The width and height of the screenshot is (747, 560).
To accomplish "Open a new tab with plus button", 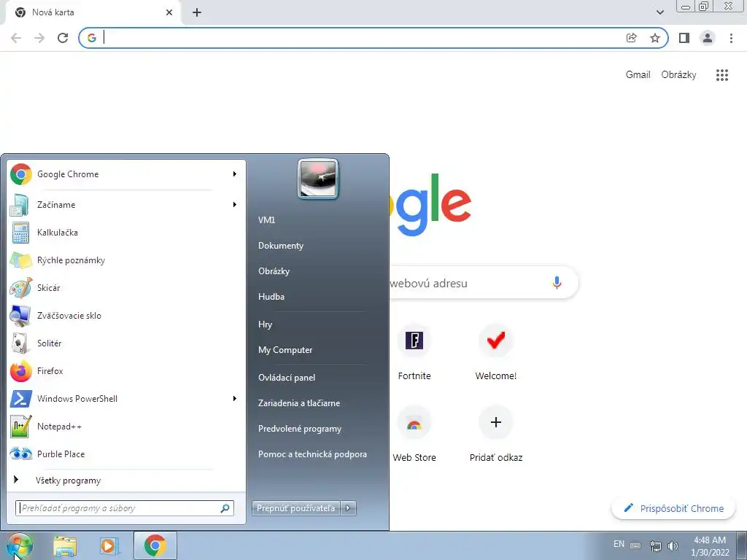I will (x=197, y=13).
